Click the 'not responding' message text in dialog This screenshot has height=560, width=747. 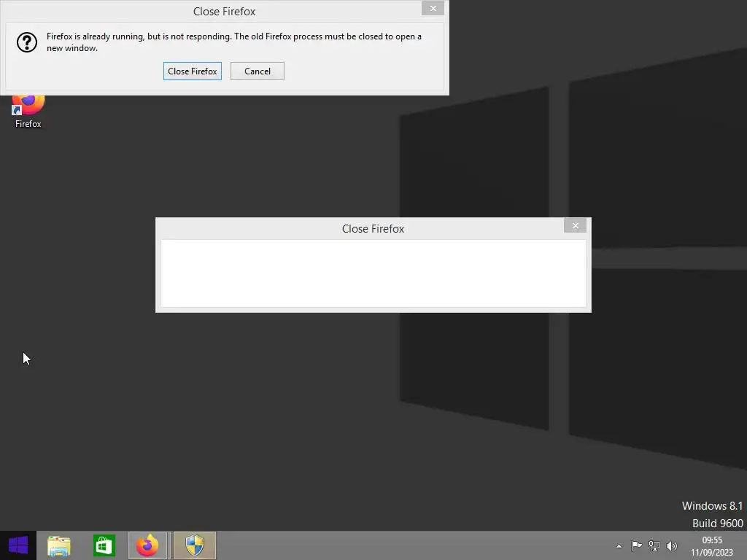click(234, 42)
